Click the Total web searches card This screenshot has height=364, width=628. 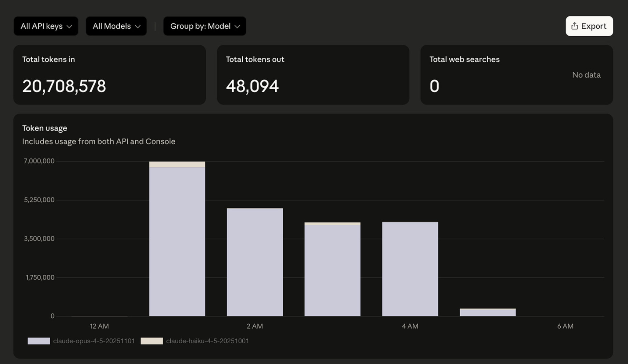(516, 75)
